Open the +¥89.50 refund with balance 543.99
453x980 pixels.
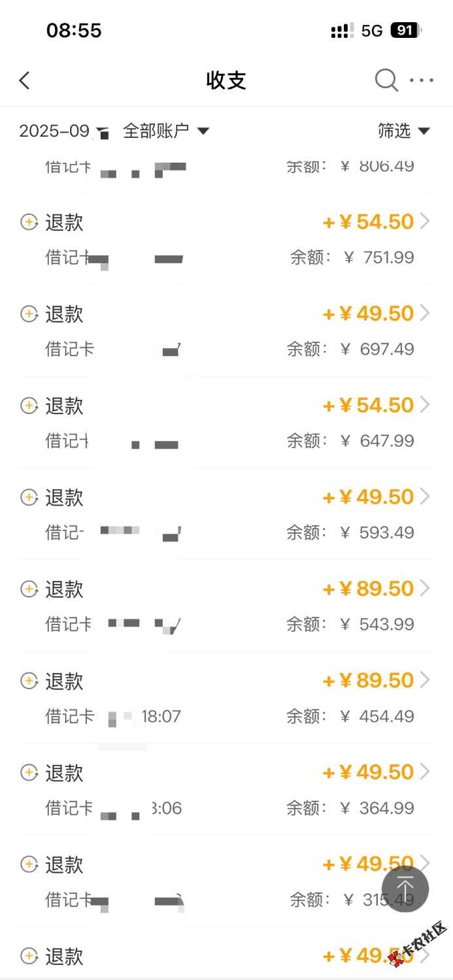[x=369, y=589]
